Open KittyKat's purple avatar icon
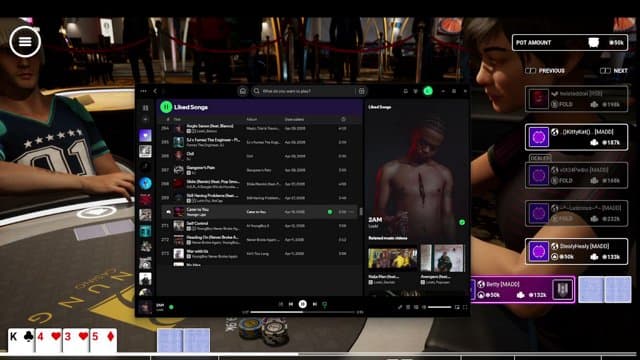This screenshot has height=360, width=640. pos(539,137)
